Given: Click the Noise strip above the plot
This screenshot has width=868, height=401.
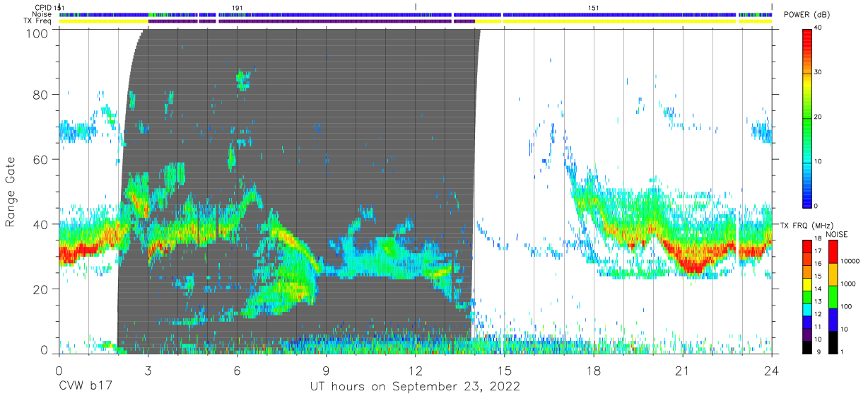Looking at the screenshot, I should (x=415, y=14).
